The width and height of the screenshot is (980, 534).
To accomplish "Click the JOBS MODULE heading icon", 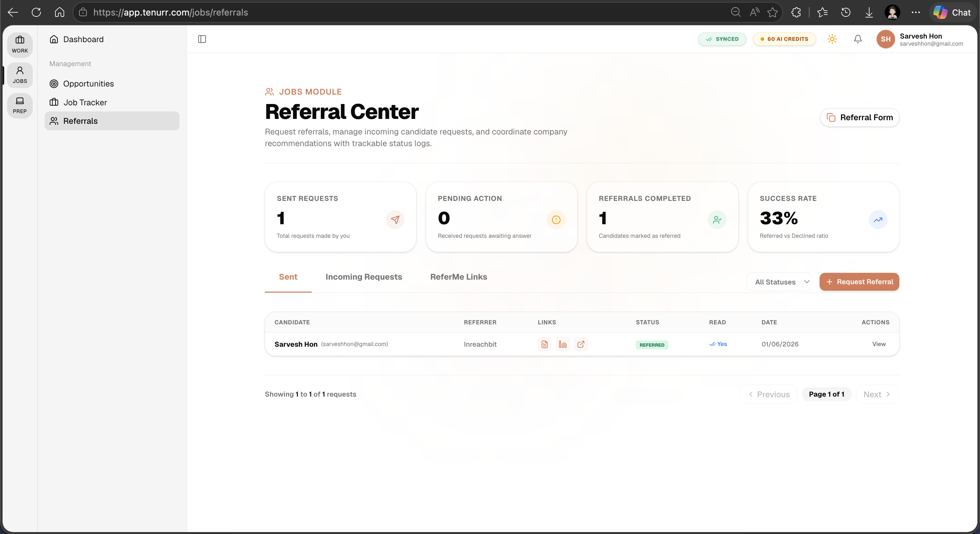I will point(269,92).
